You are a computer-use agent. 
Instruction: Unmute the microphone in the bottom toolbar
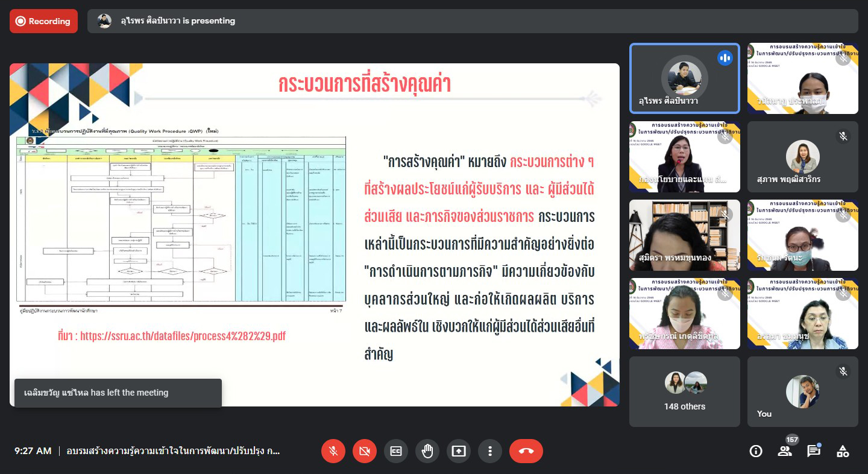pyautogui.click(x=333, y=451)
